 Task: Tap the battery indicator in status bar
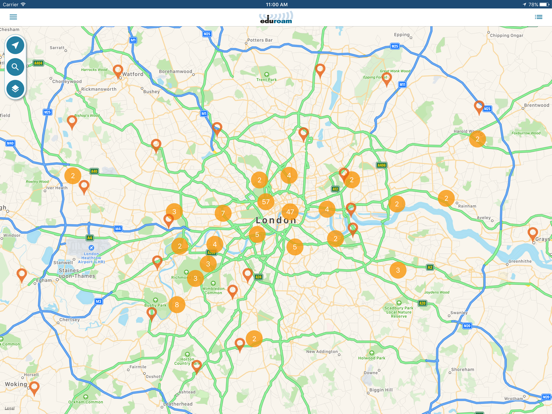(544, 4)
